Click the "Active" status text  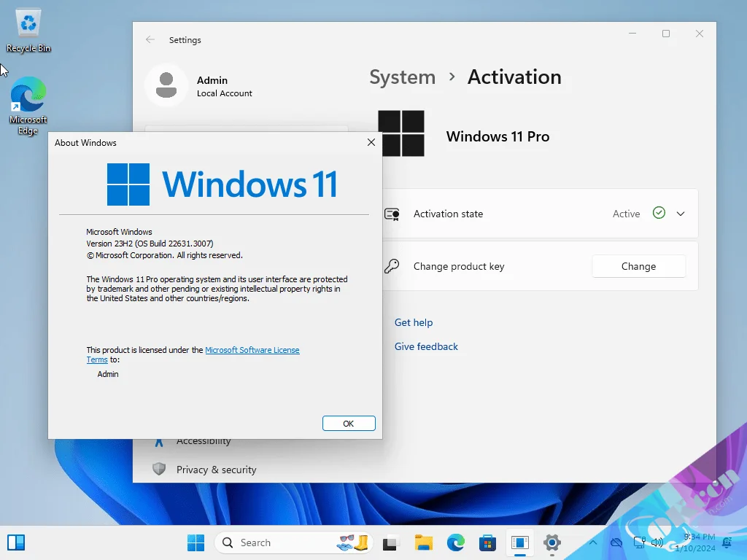(x=626, y=214)
